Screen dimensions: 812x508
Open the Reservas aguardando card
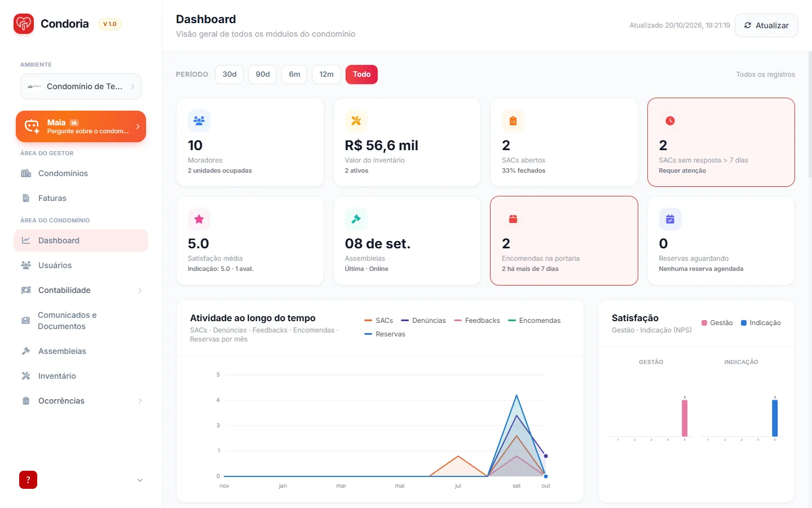click(721, 240)
